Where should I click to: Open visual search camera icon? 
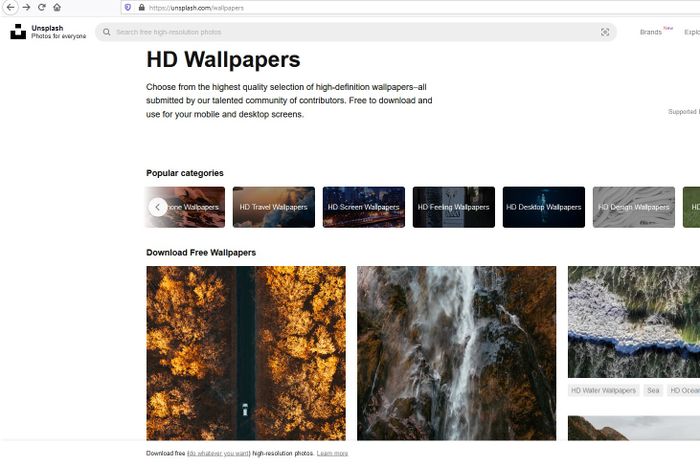click(605, 32)
